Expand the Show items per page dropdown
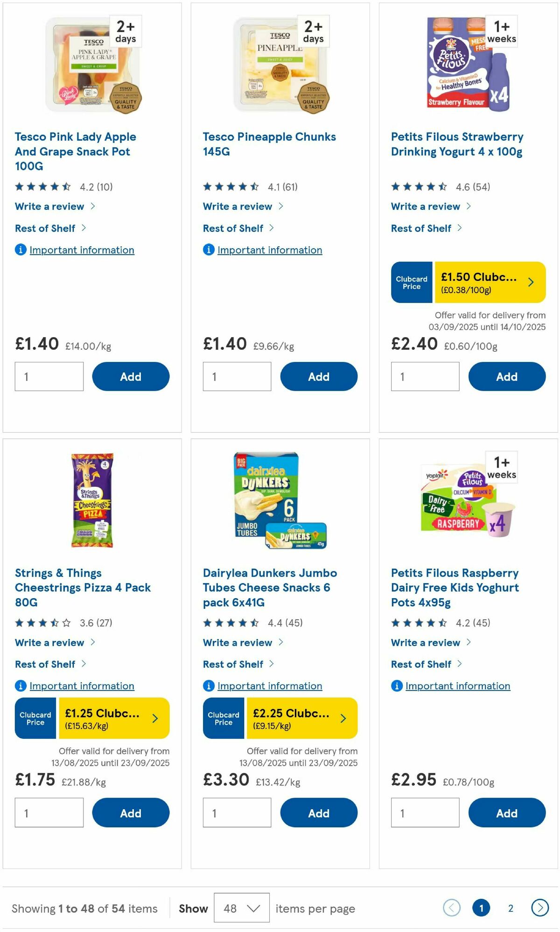This screenshot has width=560, height=932. (241, 908)
